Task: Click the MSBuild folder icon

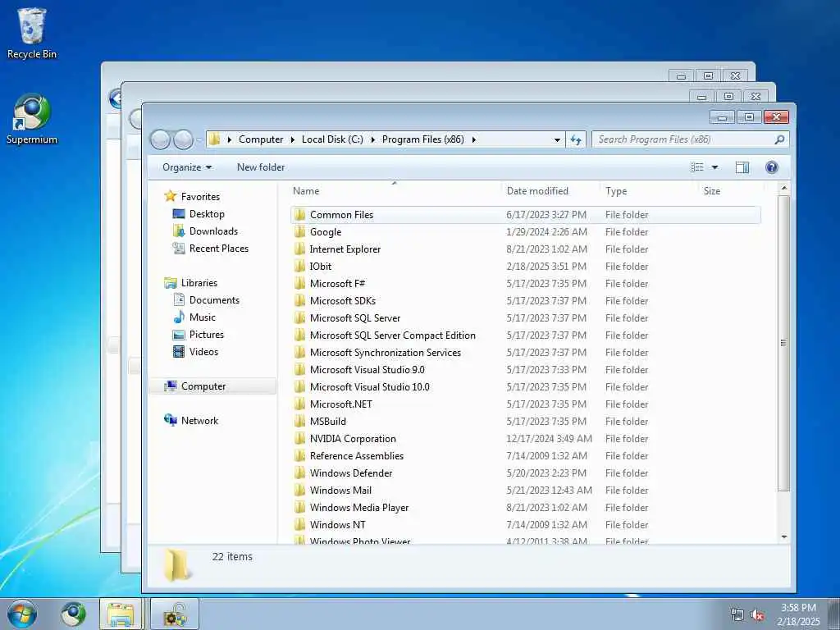Action: pyautogui.click(x=300, y=422)
